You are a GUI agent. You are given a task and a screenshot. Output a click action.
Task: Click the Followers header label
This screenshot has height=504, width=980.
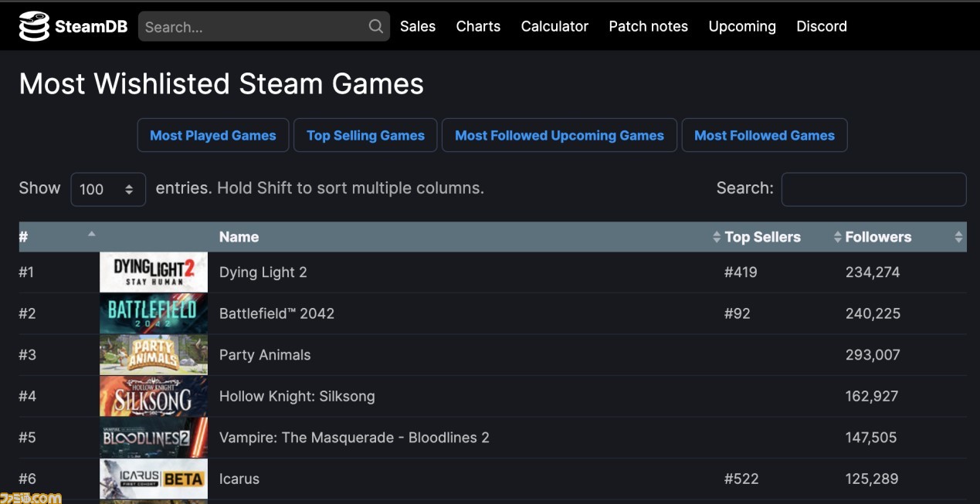pos(878,237)
